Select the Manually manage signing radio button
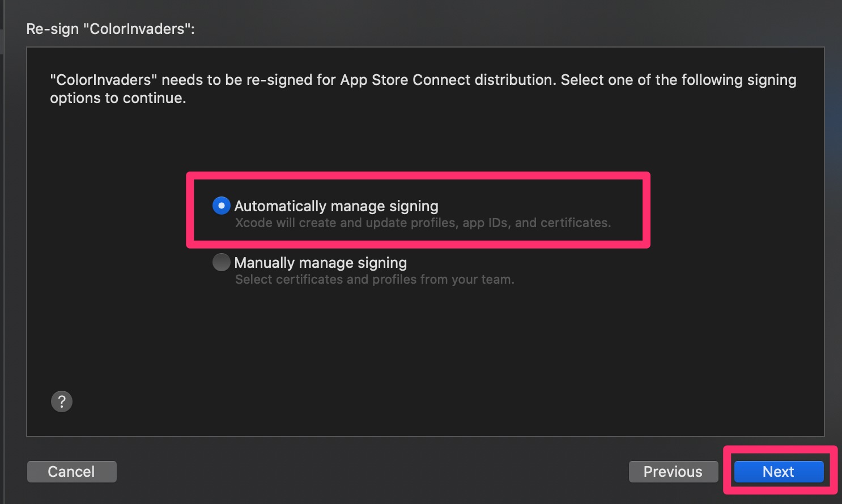 (x=221, y=262)
